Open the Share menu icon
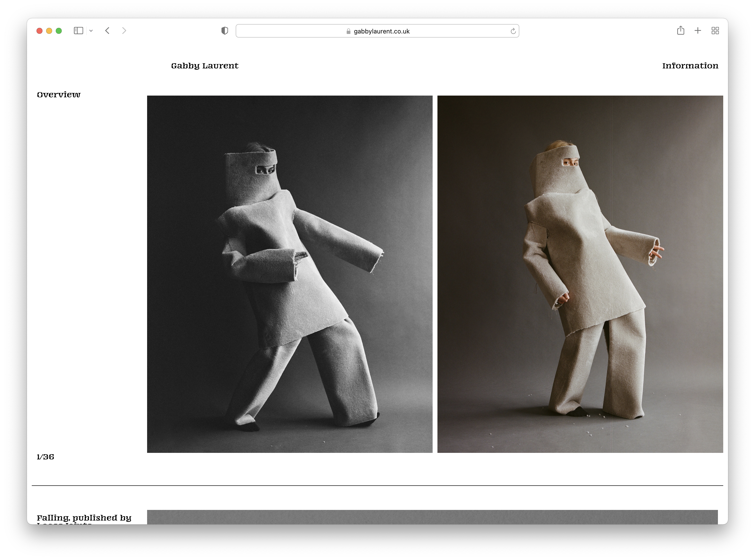 pos(680,31)
